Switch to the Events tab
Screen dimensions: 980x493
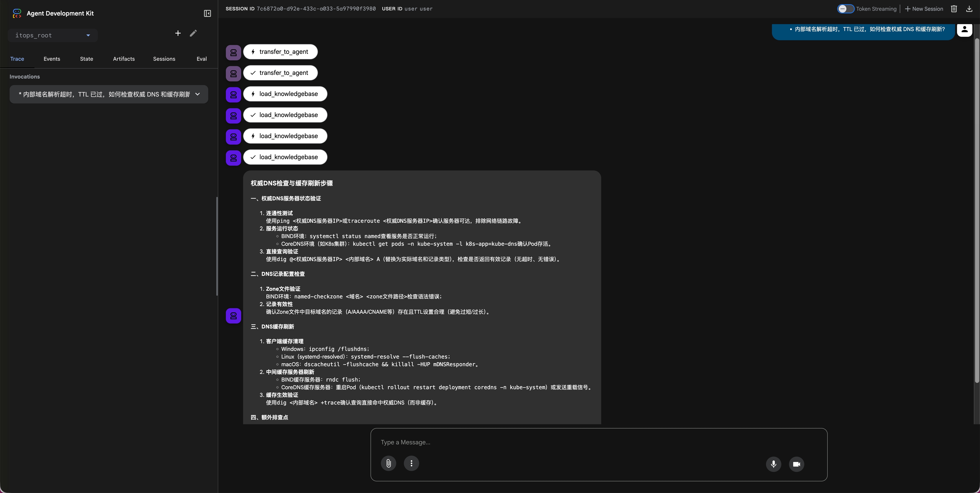click(x=52, y=59)
